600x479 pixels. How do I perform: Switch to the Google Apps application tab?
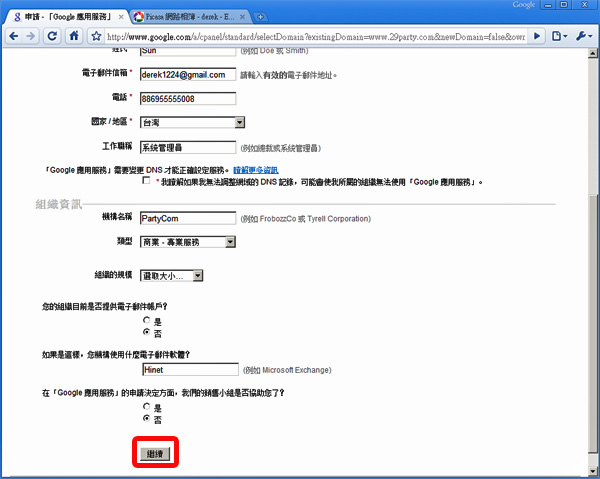pos(68,17)
